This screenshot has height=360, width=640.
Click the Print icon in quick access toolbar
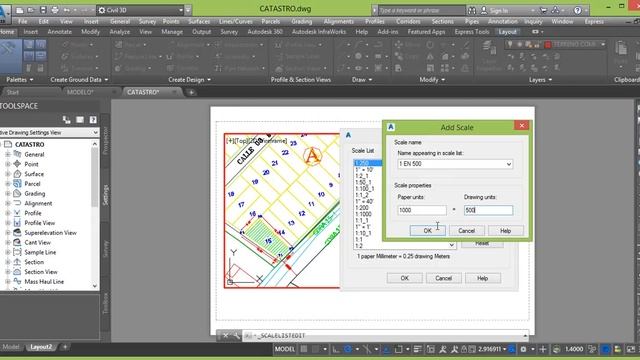pos(55,10)
